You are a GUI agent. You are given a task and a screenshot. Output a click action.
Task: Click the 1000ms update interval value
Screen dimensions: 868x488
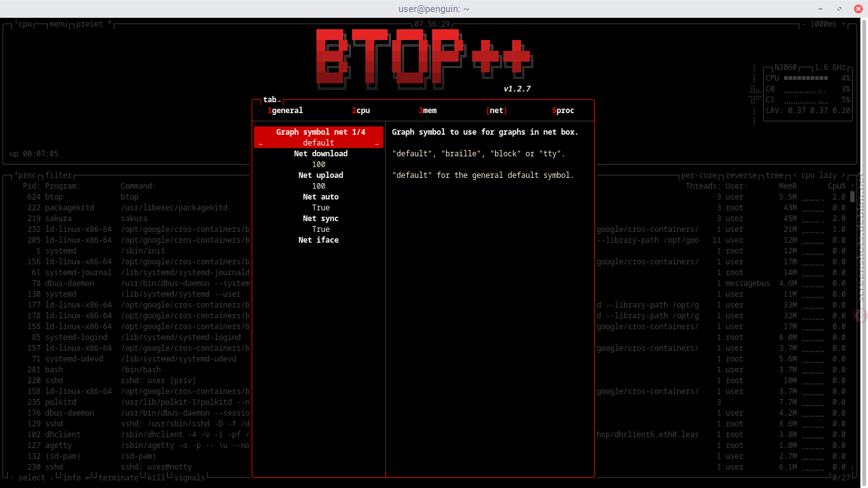tap(824, 24)
